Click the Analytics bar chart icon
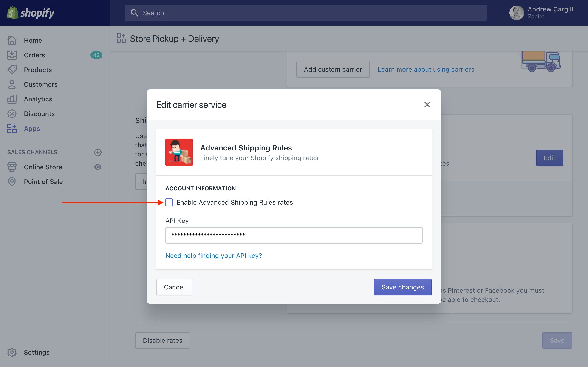The height and width of the screenshot is (367, 588). (12, 99)
